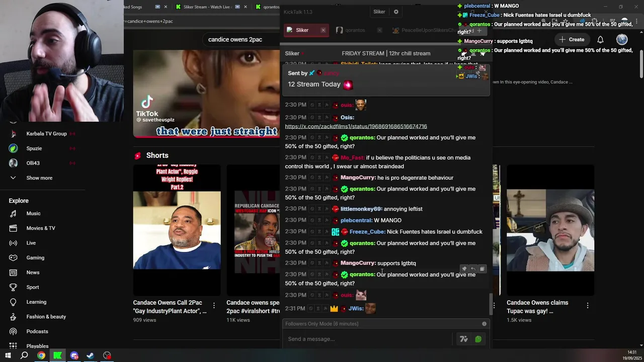Open Spuzie channel in sidebar
The height and width of the screenshot is (362, 644).
pyautogui.click(x=34, y=148)
